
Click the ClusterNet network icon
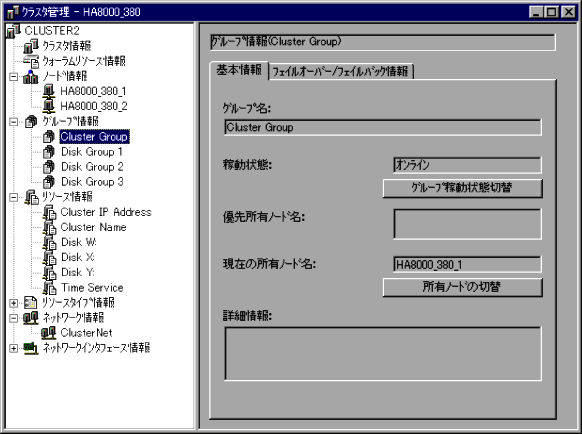point(49,333)
